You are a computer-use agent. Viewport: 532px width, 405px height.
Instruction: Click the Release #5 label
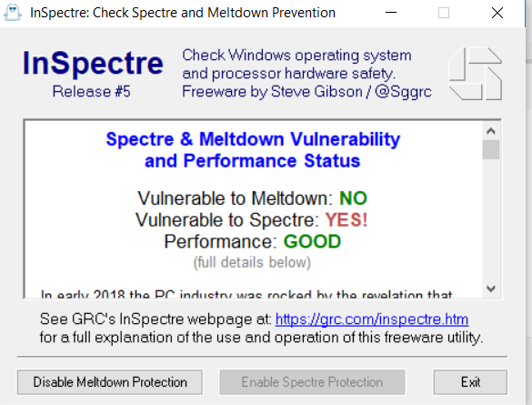[92, 91]
